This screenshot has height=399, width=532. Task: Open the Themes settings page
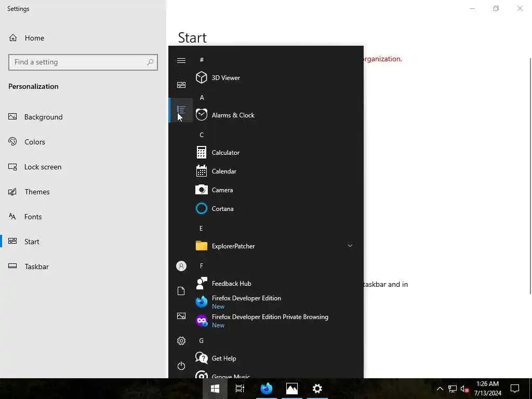pos(83,192)
